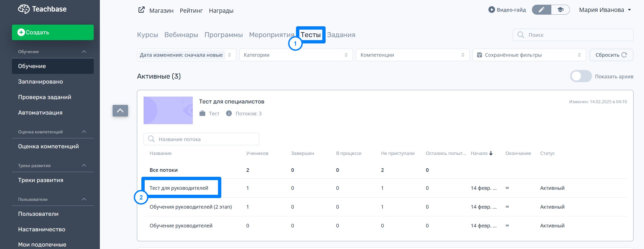Open the Дата изменения sort dropdown
The image size is (644, 249).
186,55
